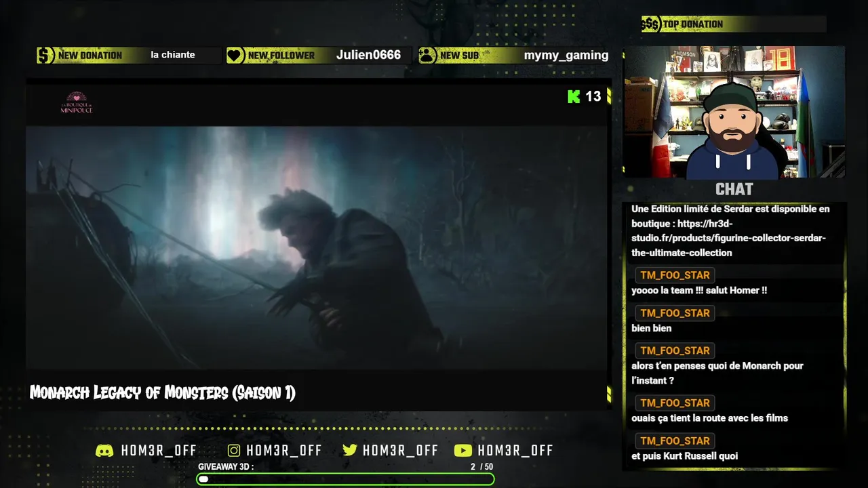Click the 'NEW FOLLOWER' label

click(281, 56)
